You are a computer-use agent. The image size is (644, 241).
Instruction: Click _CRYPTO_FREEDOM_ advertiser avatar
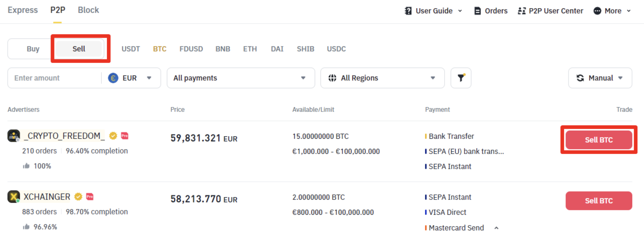click(x=14, y=136)
